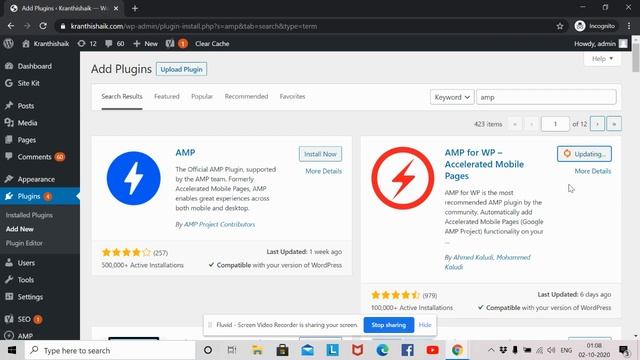This screenshot has width=640, height=360.
Task: Open Posts in the sidebar
Action: click(x=25, y=106)
